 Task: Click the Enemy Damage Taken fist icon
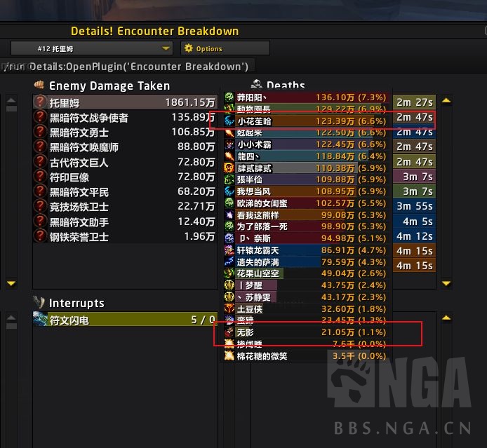pyautogui.click(x=39, y=85)
